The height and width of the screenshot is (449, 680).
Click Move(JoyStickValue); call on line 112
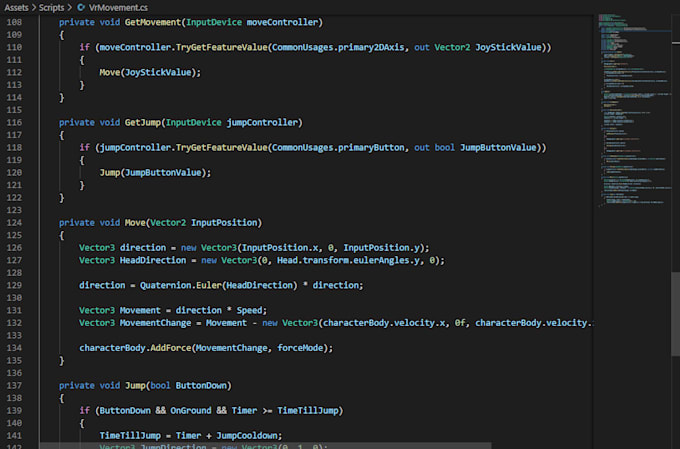pos(150,72)
